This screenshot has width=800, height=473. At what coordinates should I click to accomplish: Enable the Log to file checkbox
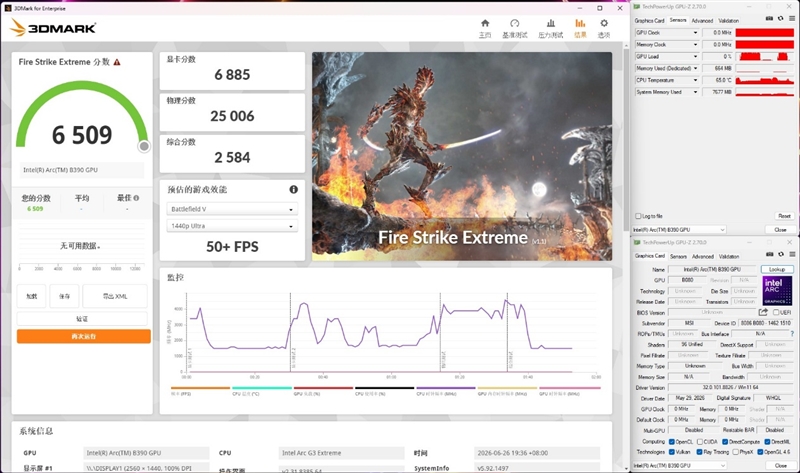click(638, 216)
